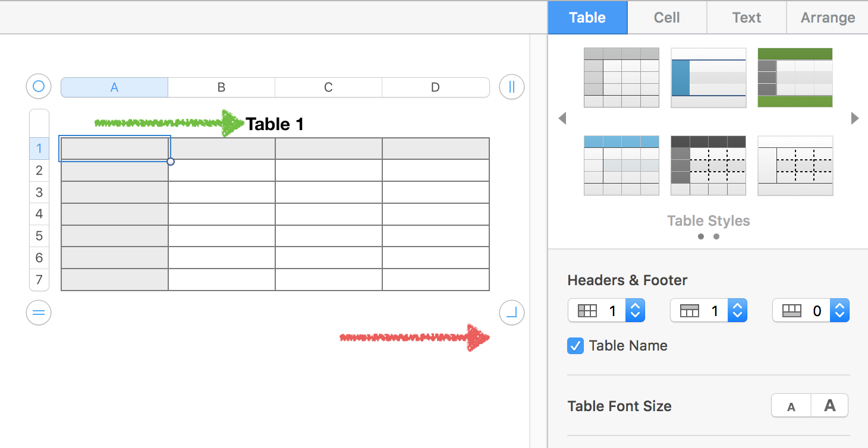The image size is (868, 448).
Task: Select the dark header dashed table style
Action: click(x=708, y=165)
